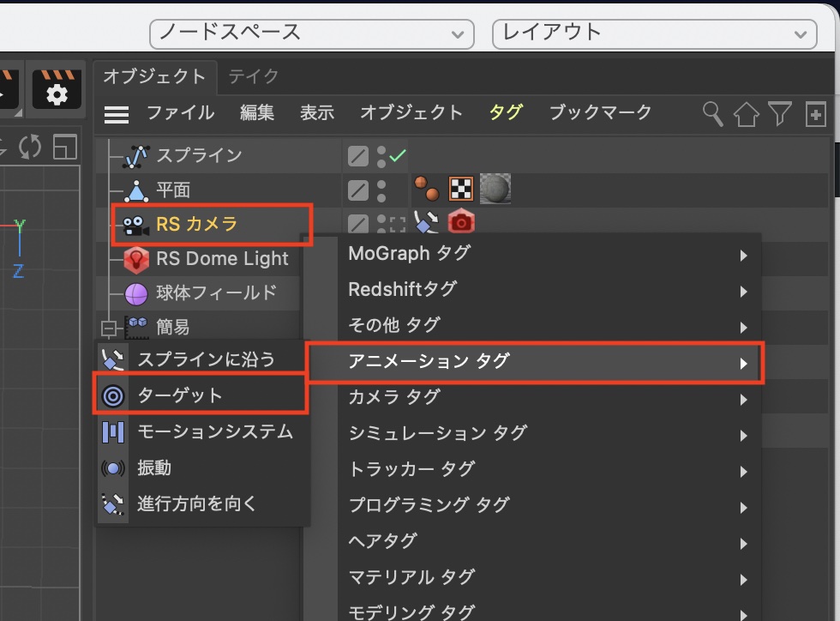Click the 振動 tag menu entry

click(x=154, y=467)
